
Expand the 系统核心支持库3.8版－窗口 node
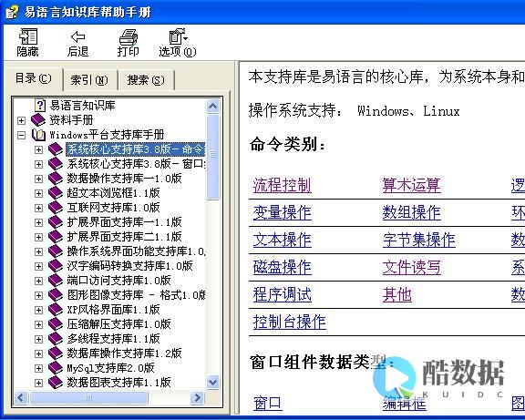38,164
